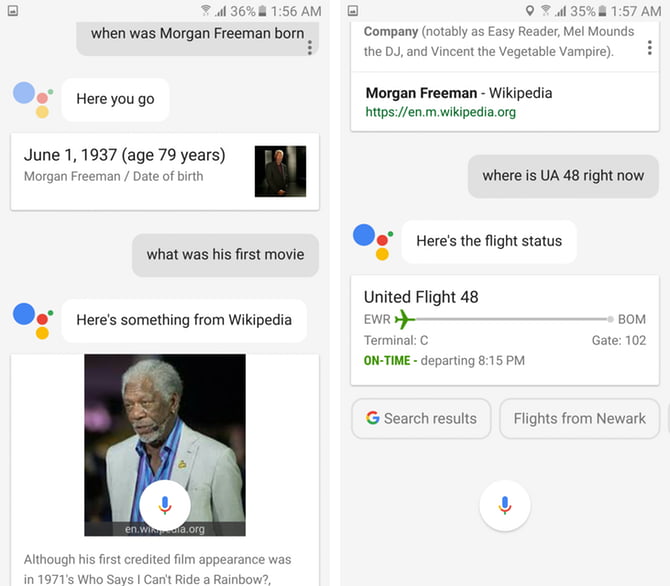Screen dimensions: 670x586
Task: Tap 'departing 8:15 PM' text
Action: click(x=473, y=361)
